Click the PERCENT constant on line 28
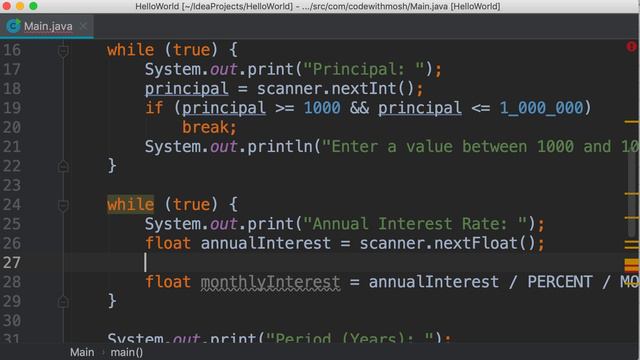 click(560, 282)
